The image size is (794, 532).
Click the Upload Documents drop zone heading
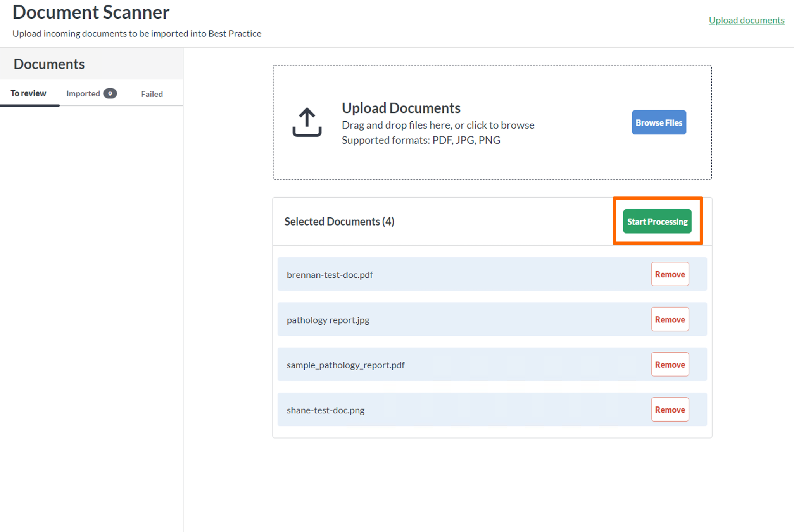[x=401, y=108]
